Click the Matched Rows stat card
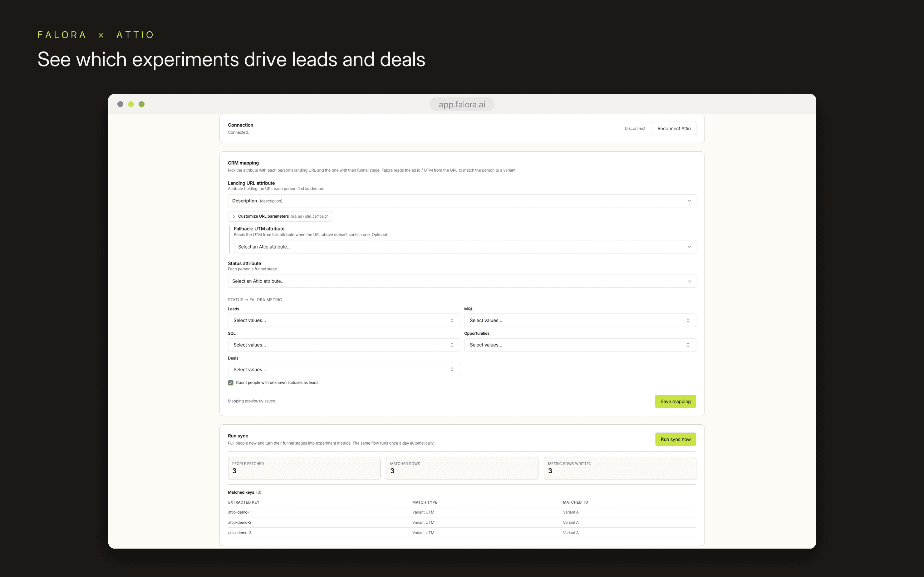The height and width of the screenshot is (577, 924). (x=462, y=468)
